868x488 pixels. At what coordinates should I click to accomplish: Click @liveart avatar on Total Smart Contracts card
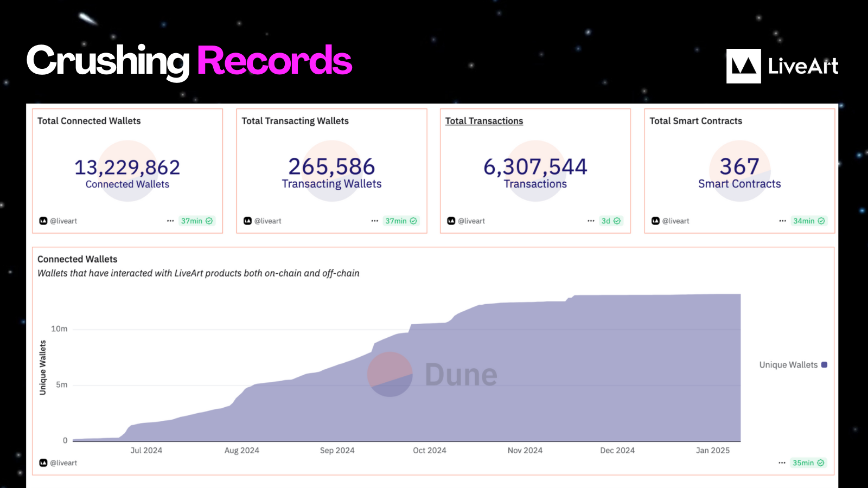pyautogui.click(x=655, y=221)
